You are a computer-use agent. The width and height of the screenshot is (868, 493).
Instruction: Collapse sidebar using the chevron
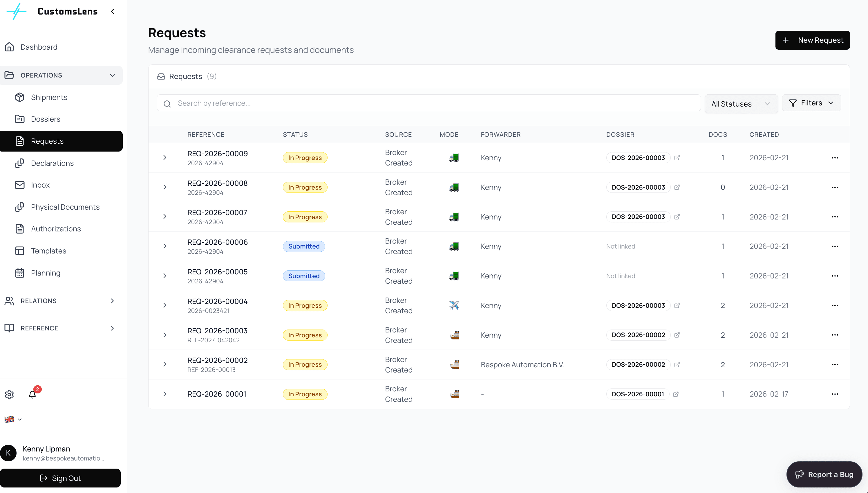coord(113,12)
